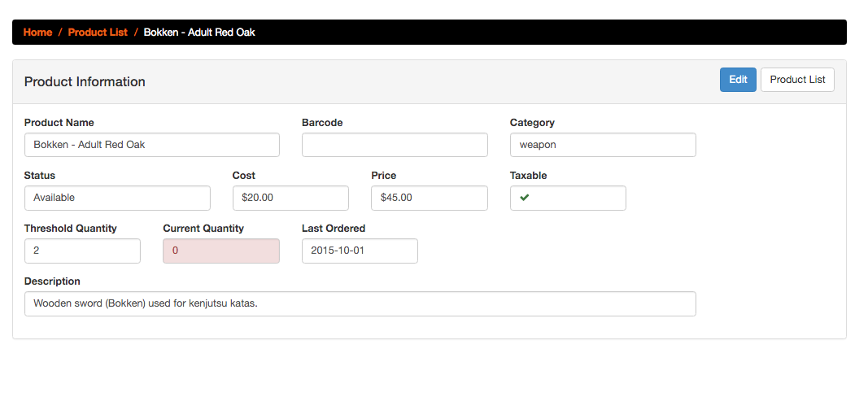Click the Product Information panel heading
Image resolution: width=868 pixels, height=410 pixels.
click(85, 81)
